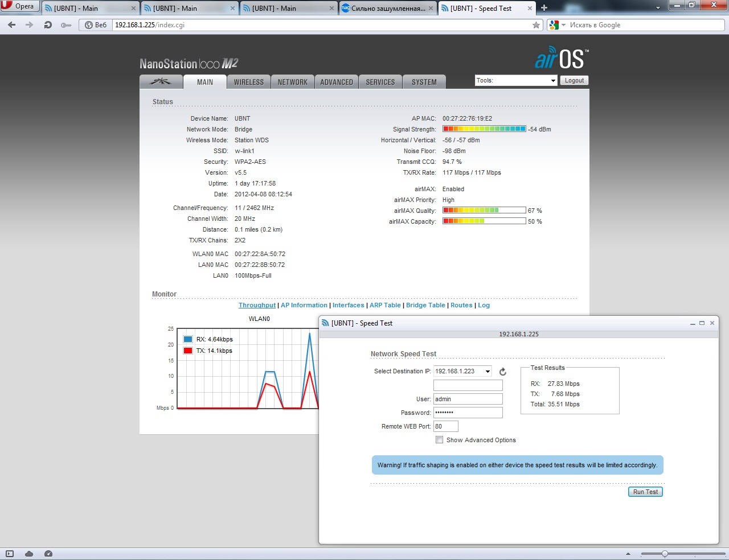The height and width of the screenshot is (560, 729).
Task: Click the red TX legend swatch
Action: pyautogui.click(x=188, y=351)
